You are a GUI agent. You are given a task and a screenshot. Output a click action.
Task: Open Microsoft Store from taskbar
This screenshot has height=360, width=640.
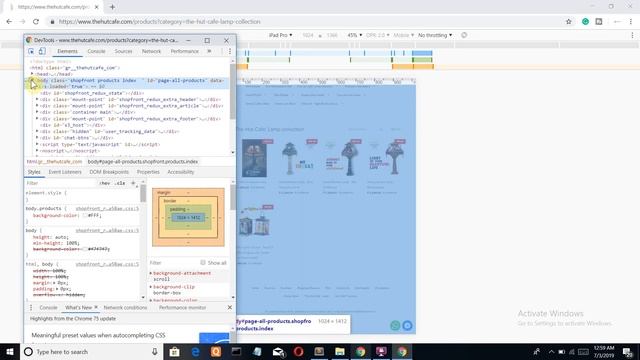click(x=174, y=351)
